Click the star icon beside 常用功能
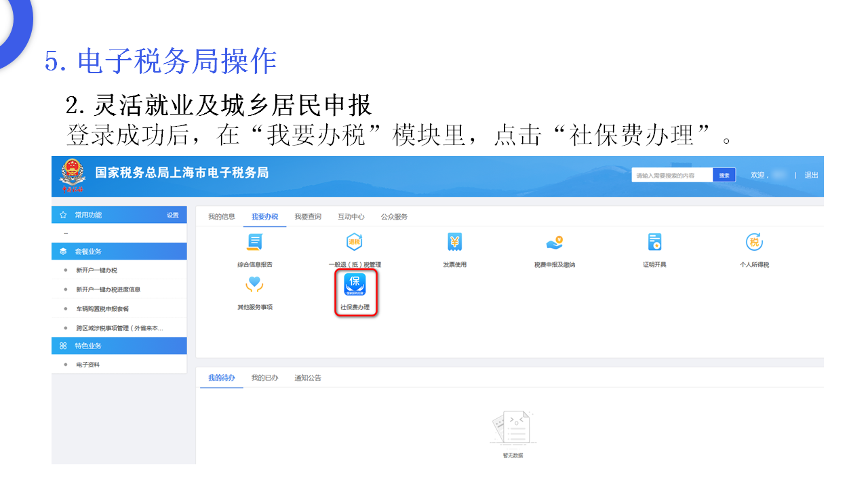 (63, 215)
